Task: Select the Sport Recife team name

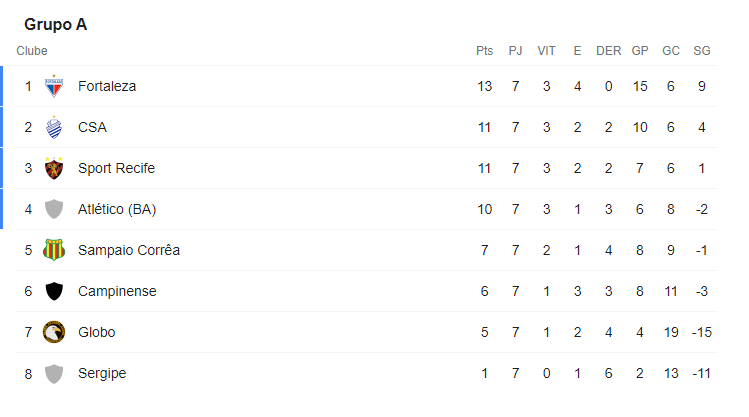Action: point(116,168)
